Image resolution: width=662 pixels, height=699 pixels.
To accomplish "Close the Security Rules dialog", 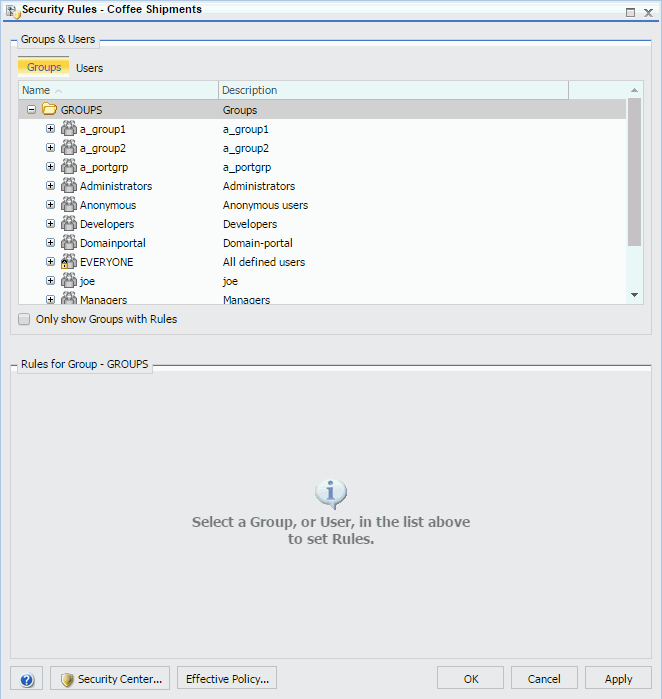I will coord(649,12).
